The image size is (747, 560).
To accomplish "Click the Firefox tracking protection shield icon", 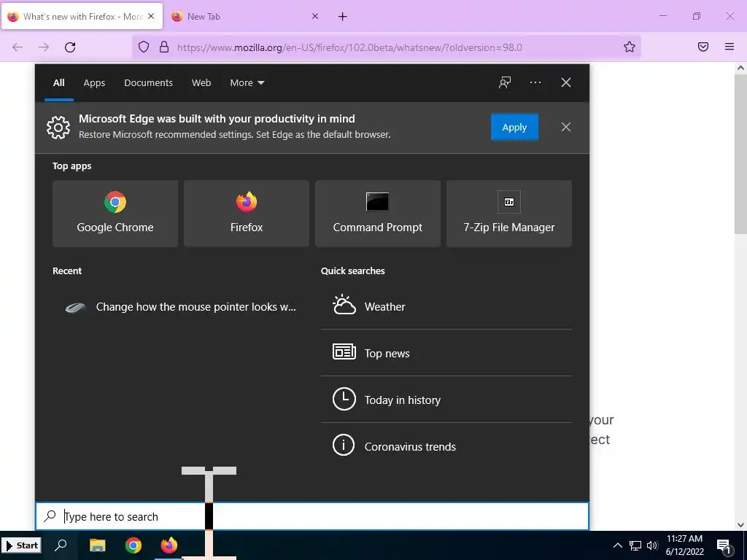I will (144, 47).
